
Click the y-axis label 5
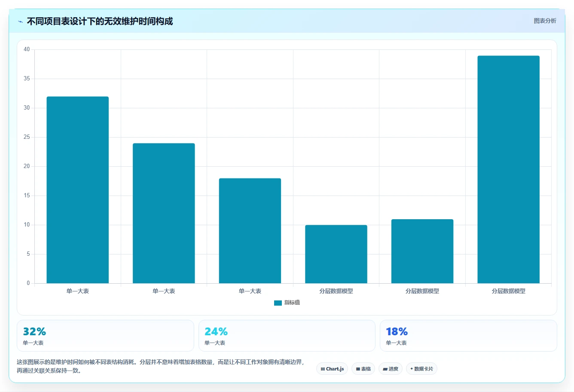click(x=28, y=254)
